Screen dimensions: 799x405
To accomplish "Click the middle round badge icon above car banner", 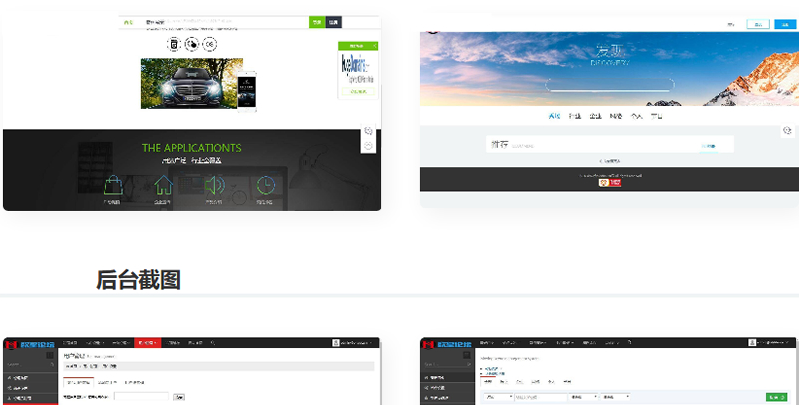I will coord(191,44).
